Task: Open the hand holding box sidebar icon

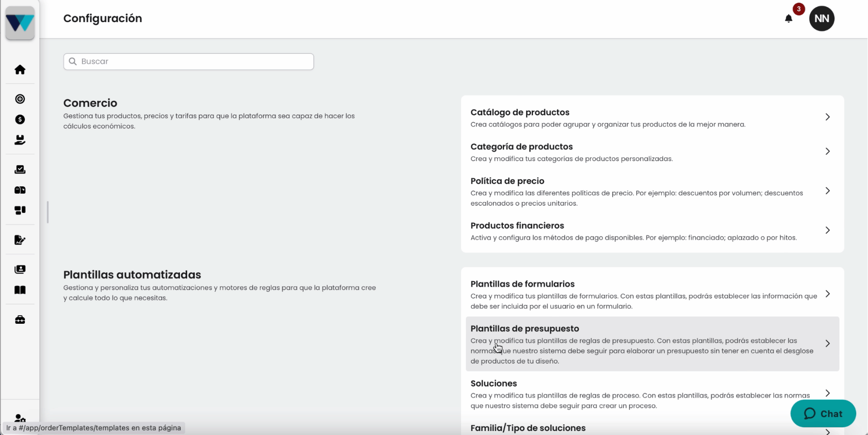Action: 20,140
